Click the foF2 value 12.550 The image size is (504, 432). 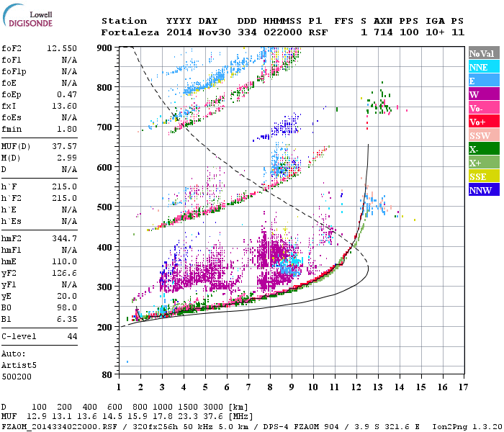(x=62, y=48)
